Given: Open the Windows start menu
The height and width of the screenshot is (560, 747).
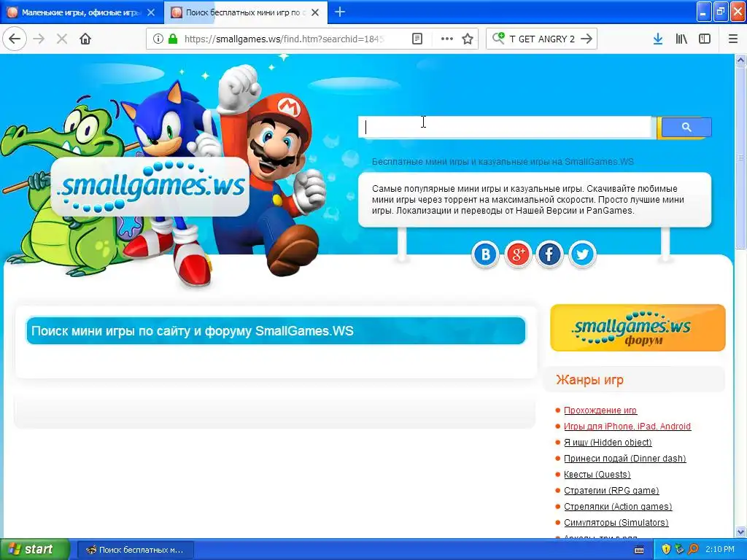Looking at the screenshot, I should coord(35,549).
